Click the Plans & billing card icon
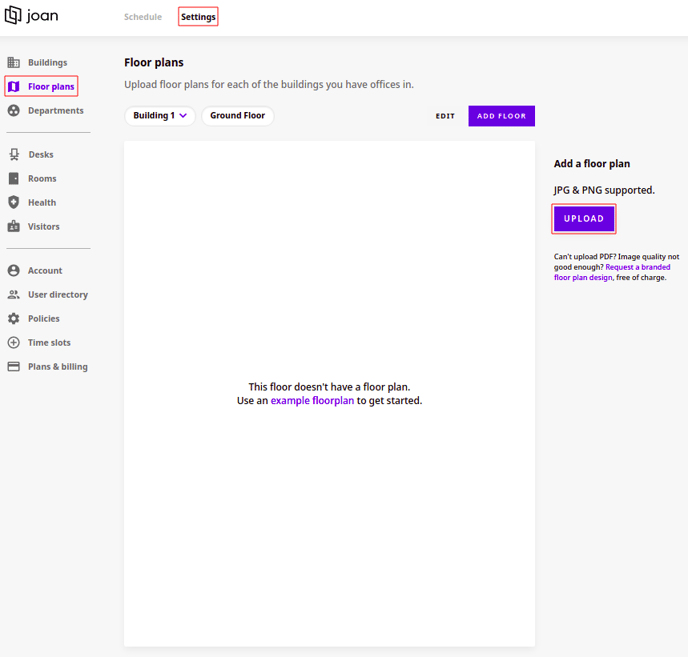 14,366
